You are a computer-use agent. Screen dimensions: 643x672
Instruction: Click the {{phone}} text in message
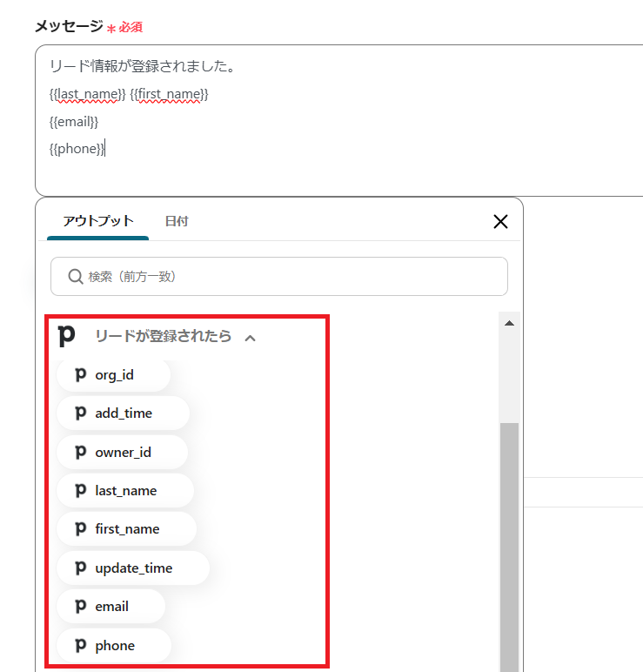(77, 149)
